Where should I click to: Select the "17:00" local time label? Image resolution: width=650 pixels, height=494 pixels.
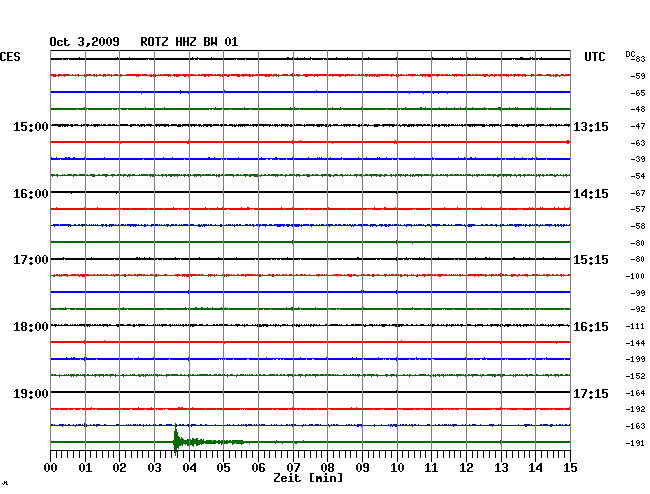point(31,260)
